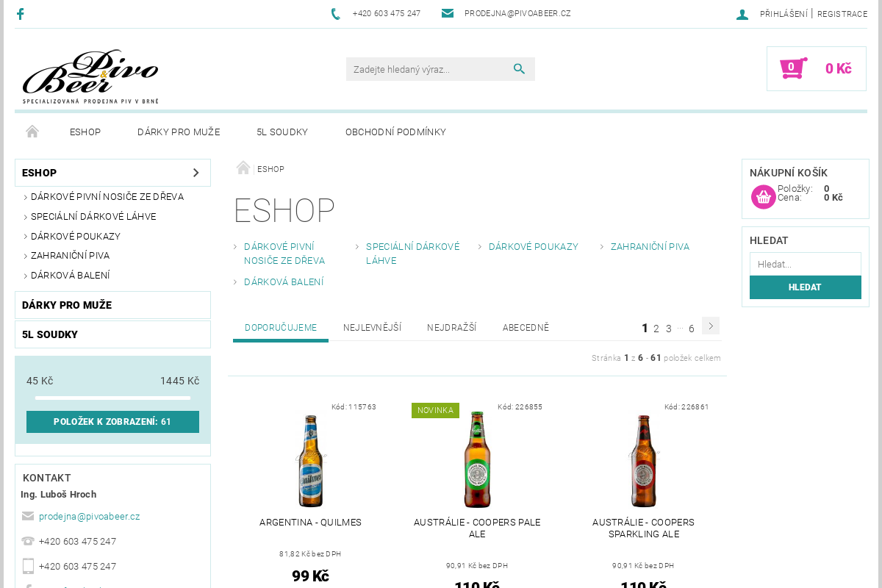Click the Hledat button in right panel
882x588 pixels.
805,287
